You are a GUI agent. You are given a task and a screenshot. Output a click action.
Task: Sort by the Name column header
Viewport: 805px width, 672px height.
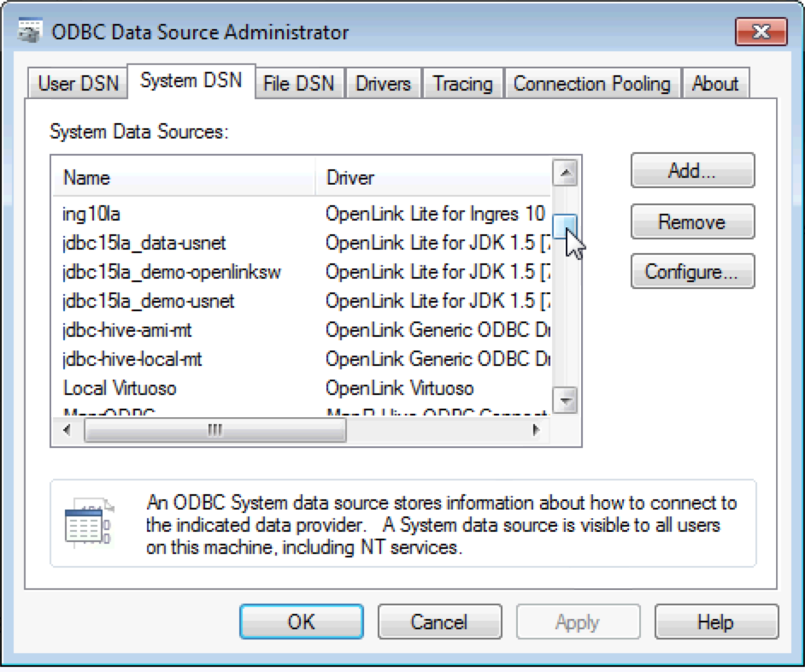tap(184, 178)
